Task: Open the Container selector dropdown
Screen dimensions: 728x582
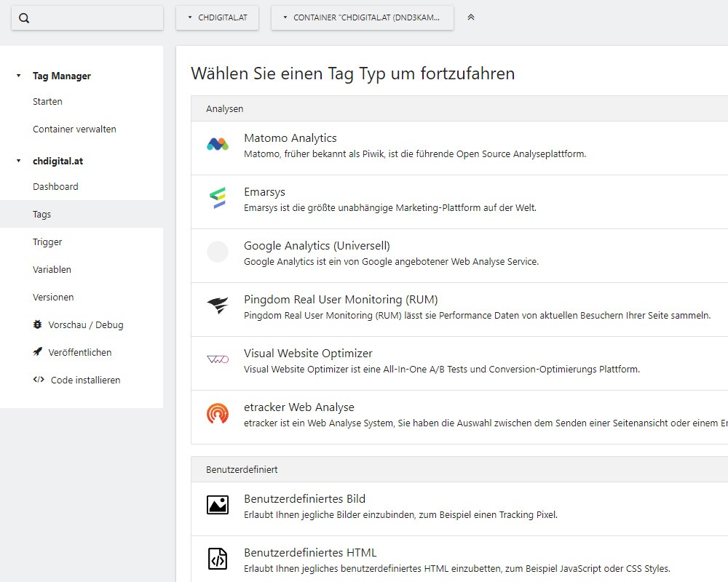Action: pyautogui.click(x=362, y=17)
